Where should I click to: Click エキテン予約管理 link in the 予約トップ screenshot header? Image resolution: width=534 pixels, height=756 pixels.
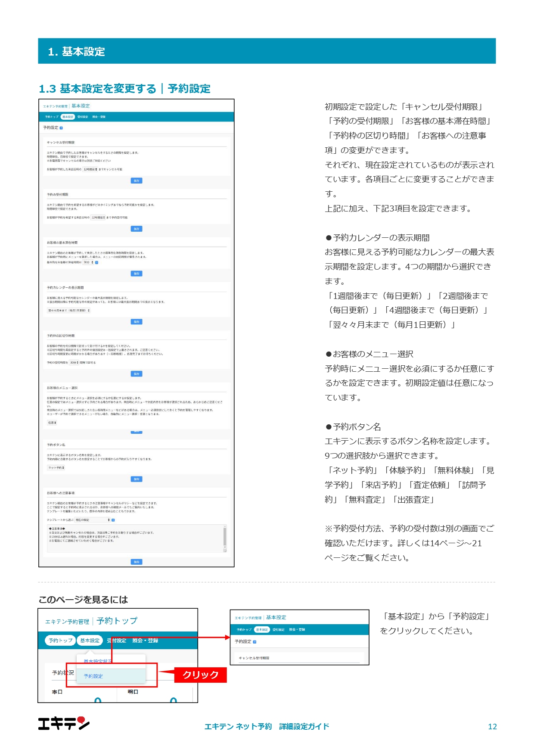67,622
